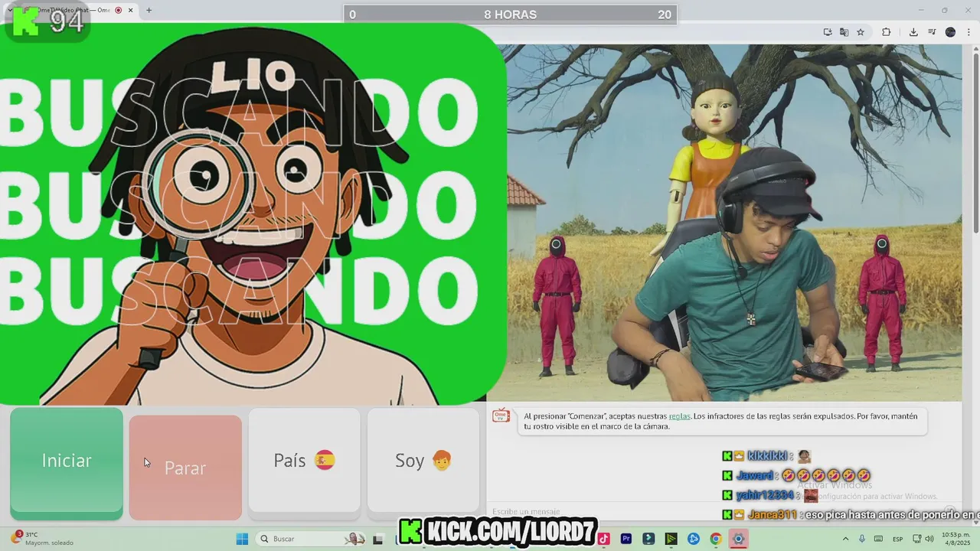
Task: Click the ESP language indicator
Action: tap(897, 539)
